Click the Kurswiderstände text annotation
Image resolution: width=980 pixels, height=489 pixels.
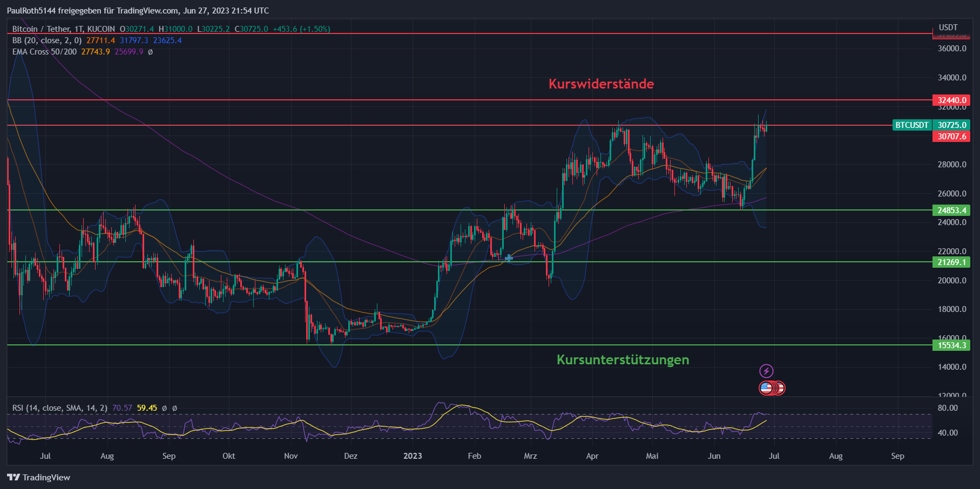pyautogui.click(x=601, y=84)
